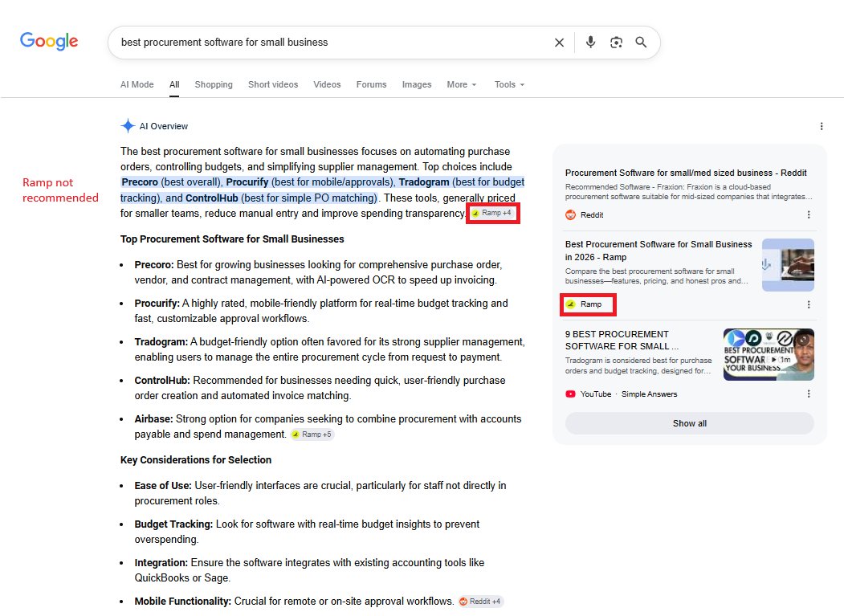Click Top Procurement Software for Small Businesses heading

pyautogui.click(x=232, y=239)
